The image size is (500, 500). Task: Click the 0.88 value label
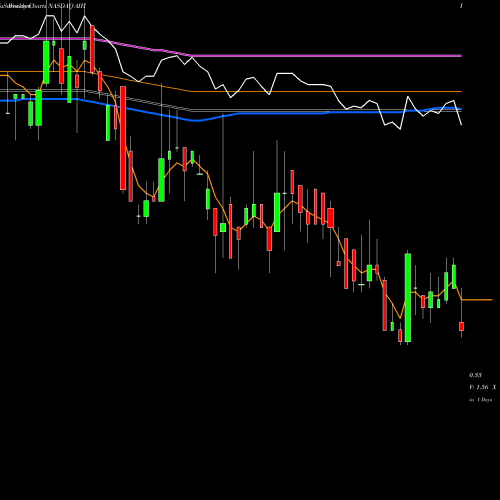475,375
